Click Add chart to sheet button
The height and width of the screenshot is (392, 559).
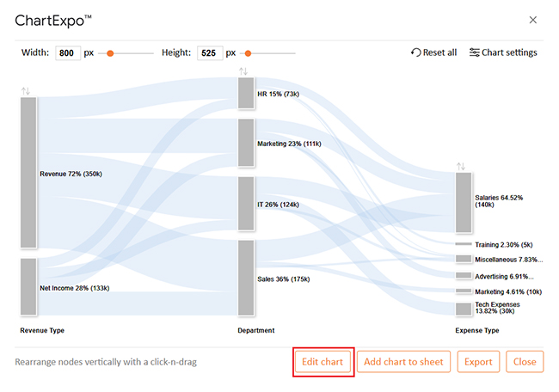[403, 362]
